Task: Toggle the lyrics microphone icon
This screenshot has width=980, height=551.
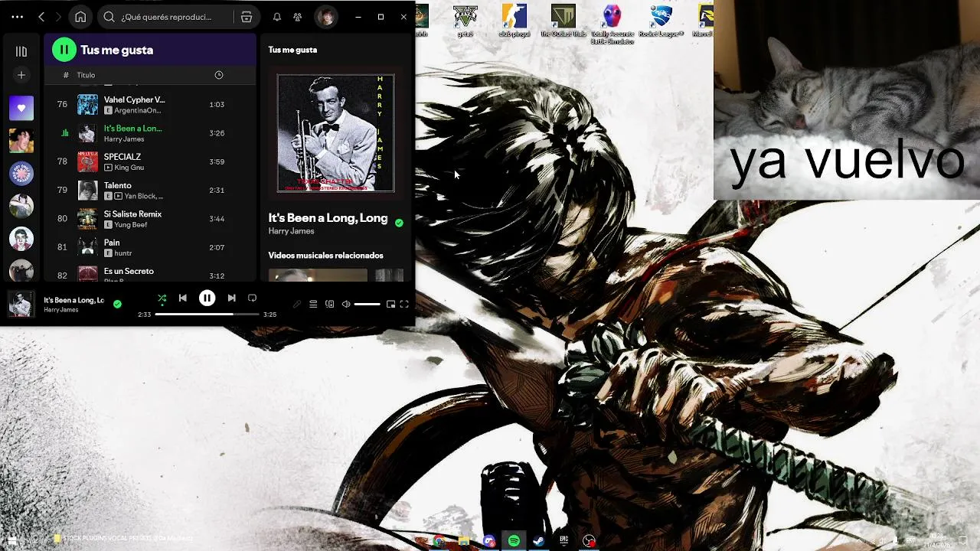Action: [297, 304]
